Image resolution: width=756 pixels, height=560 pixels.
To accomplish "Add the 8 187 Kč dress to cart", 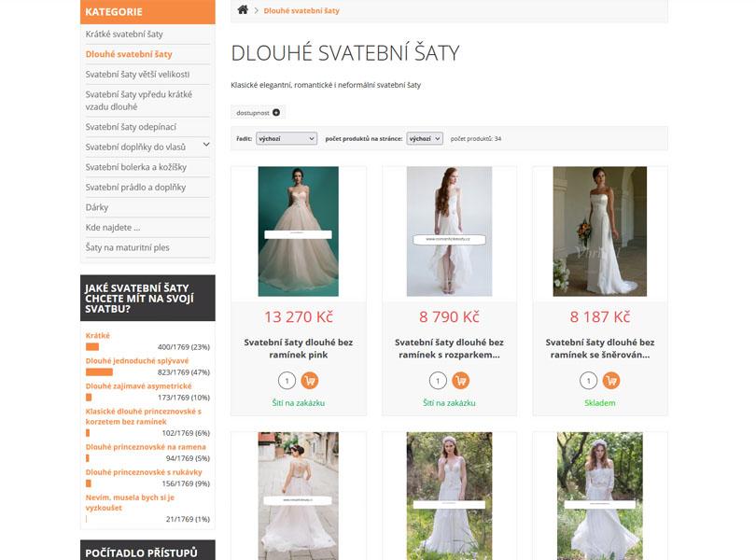I will point(611,381).
